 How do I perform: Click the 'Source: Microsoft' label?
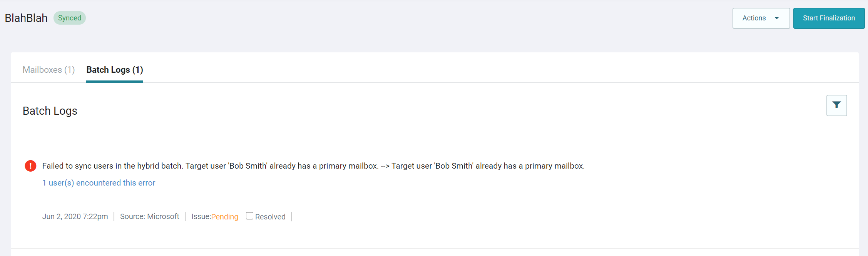tap(150, 216)
